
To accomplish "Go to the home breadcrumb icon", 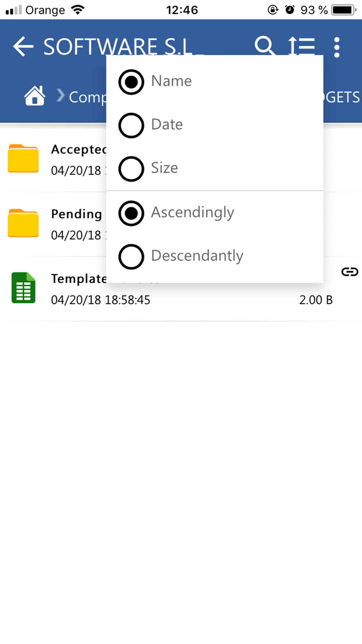I will [35, 96].
